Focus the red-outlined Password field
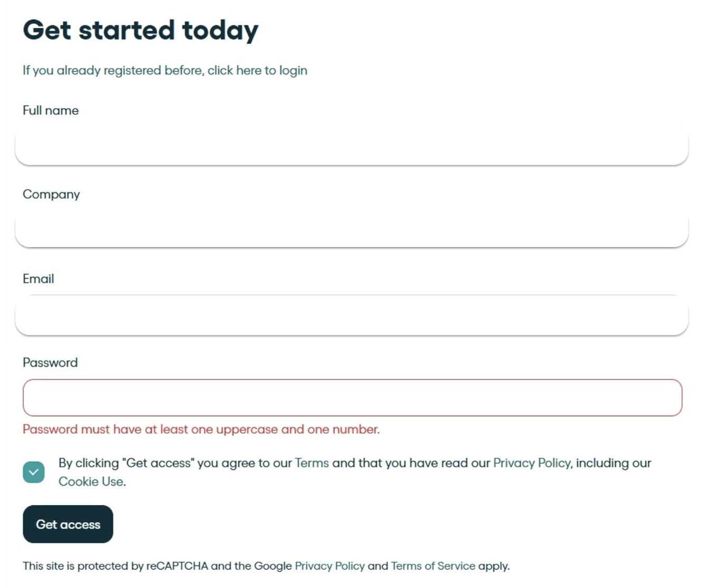 pos(352,398)
